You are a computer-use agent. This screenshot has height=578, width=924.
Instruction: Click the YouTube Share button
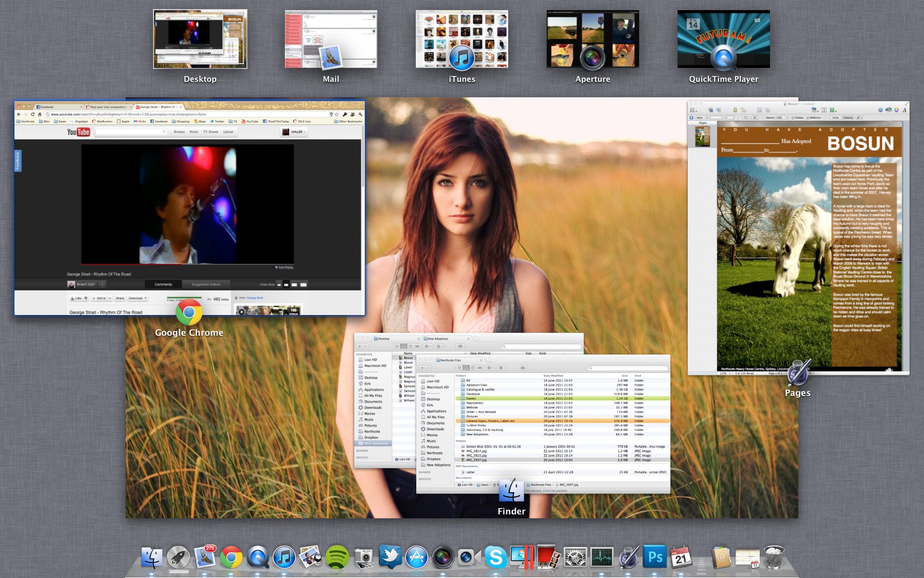[x=120, y=298]
